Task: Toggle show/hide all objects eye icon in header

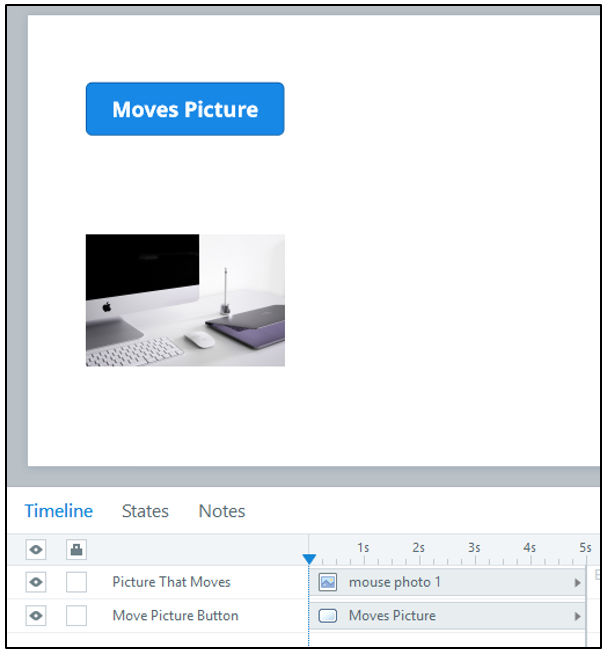Action: (x=36, y=549)
